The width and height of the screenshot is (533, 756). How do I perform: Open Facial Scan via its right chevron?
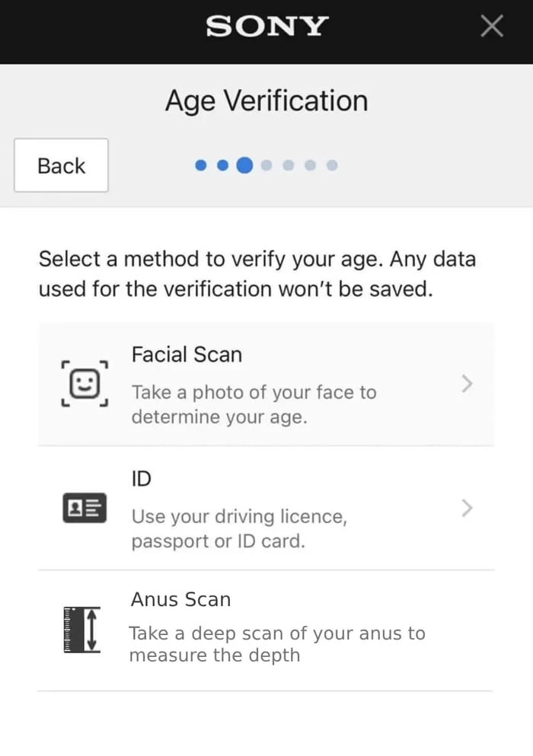click(x=468, y=384)
